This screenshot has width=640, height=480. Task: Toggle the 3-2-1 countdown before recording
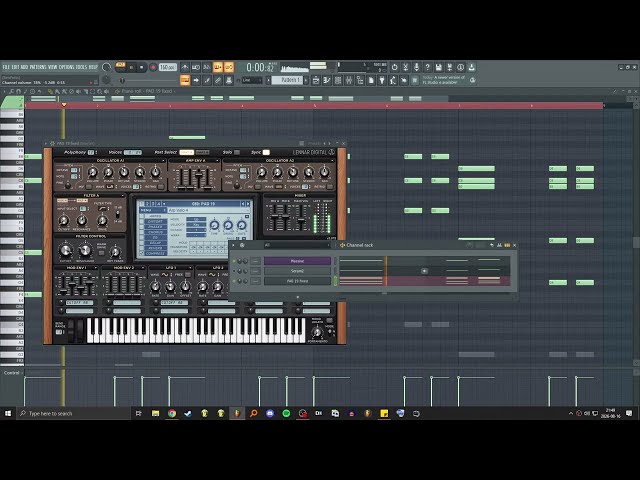tap(207, 67)
